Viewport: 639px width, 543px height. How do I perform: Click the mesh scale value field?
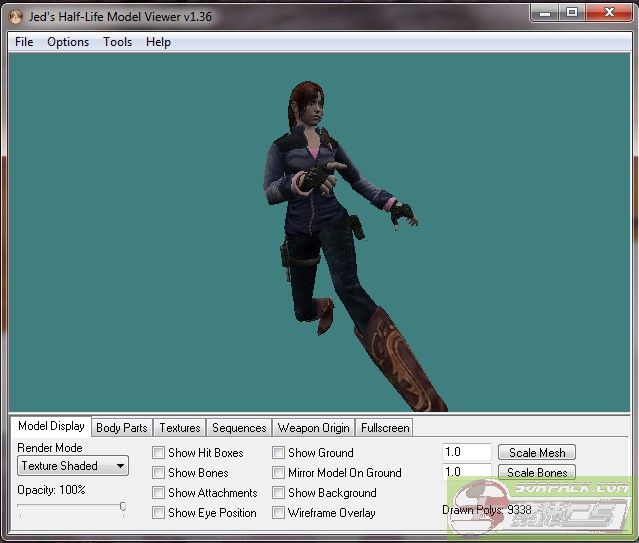tap(467, 452)
